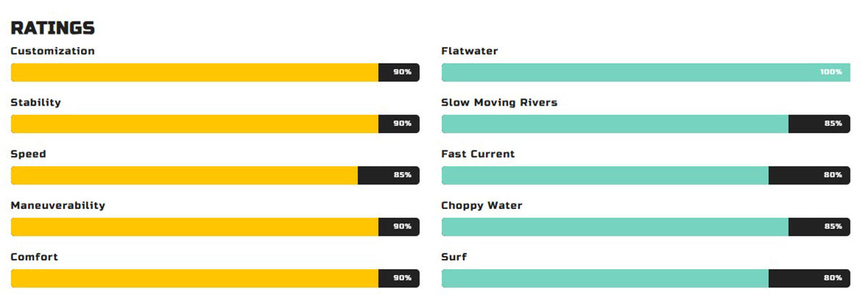Click the Flatwater rating bar
868x306 pixels.
tap(646, 72)
